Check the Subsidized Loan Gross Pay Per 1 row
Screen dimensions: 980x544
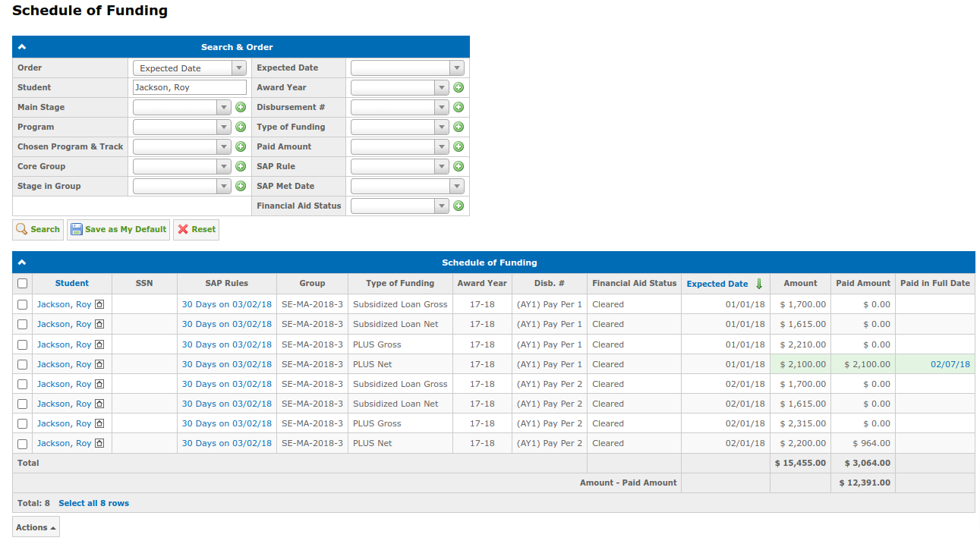tap(23, 304)
